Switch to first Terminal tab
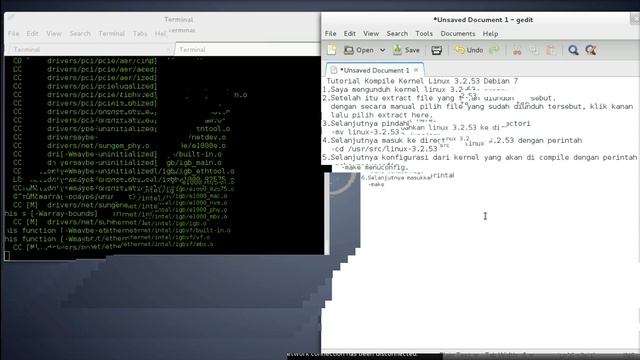 coord(89,49)
